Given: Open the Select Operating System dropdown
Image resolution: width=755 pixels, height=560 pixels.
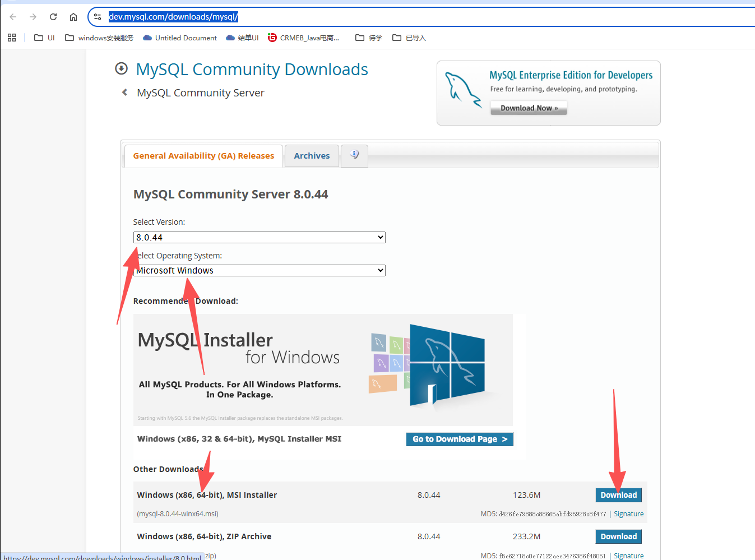Looking at the screenshot, I should point(259,270).
